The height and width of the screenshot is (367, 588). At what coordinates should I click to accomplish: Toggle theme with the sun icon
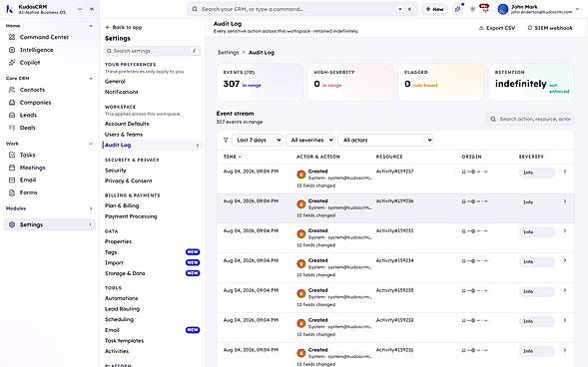coord(472,9)
